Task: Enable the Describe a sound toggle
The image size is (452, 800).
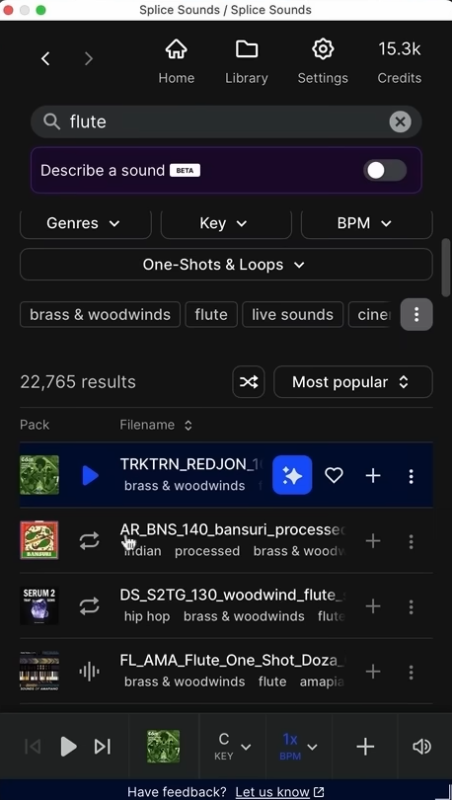Action: (385, 170)
